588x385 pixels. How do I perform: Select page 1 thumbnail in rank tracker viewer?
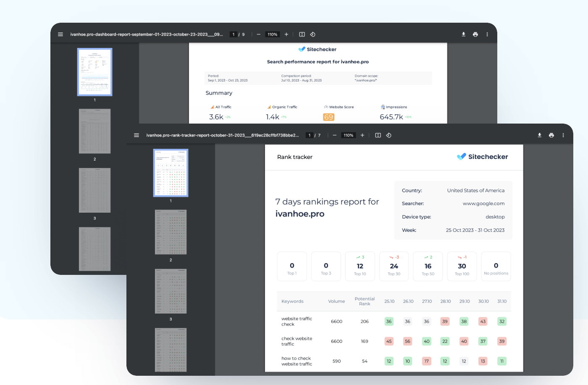pos(171,173)
